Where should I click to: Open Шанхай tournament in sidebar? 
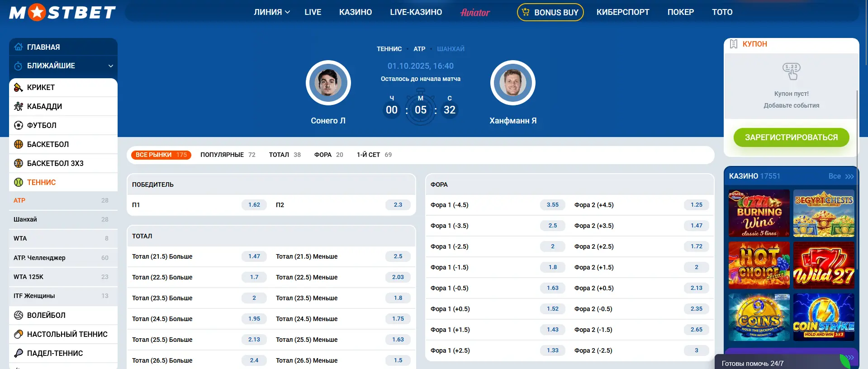coord(63,219)
